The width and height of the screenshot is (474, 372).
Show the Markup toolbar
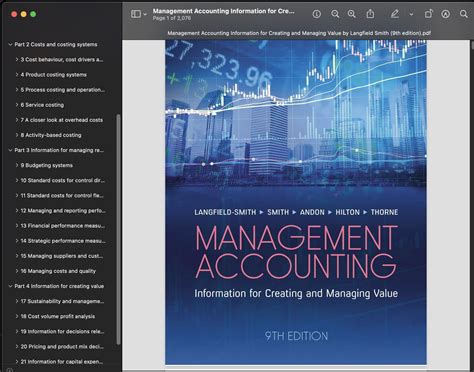pos(446,14)
